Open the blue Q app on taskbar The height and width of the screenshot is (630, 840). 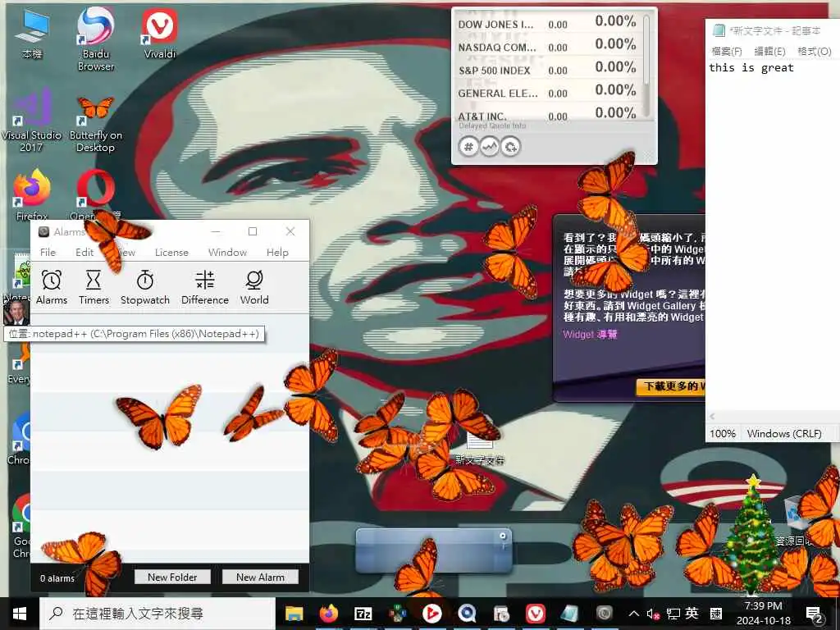click(467, 614)
